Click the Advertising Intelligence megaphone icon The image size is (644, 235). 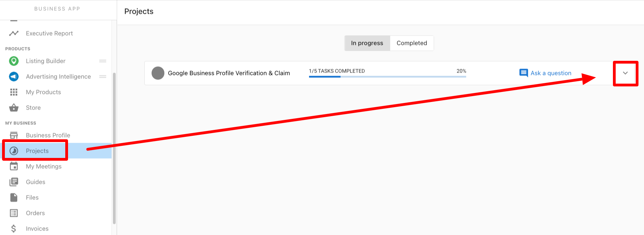click(x=14, y=76)
